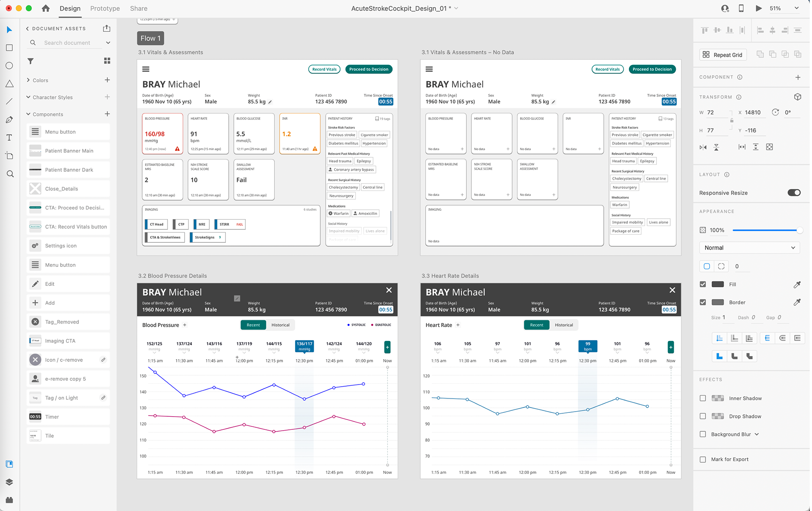Toggle Responsive Resize switch

click(794, 193)
